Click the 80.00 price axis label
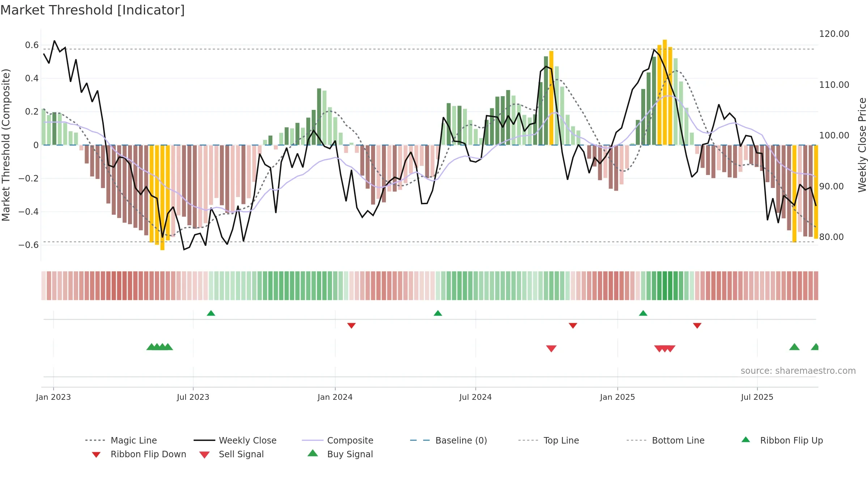Viewport: 868px width, 488px height. 831,237
